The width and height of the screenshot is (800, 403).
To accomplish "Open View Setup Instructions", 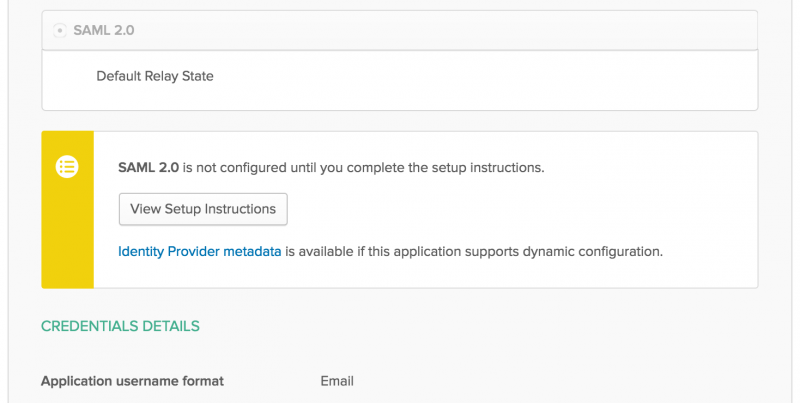I will point(203,209).
